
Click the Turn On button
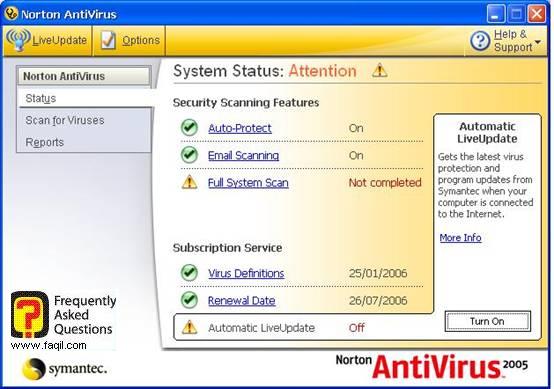tap(488, 321)
